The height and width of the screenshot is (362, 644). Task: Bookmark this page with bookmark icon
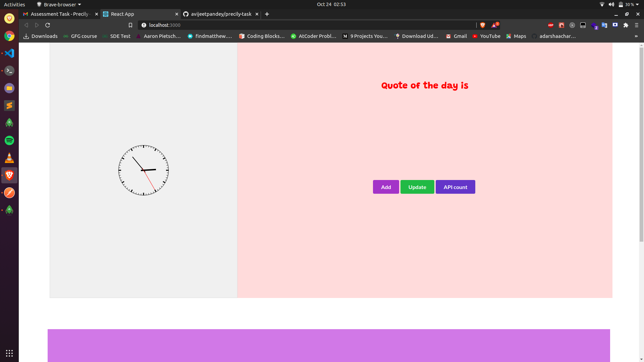(130, 25)
